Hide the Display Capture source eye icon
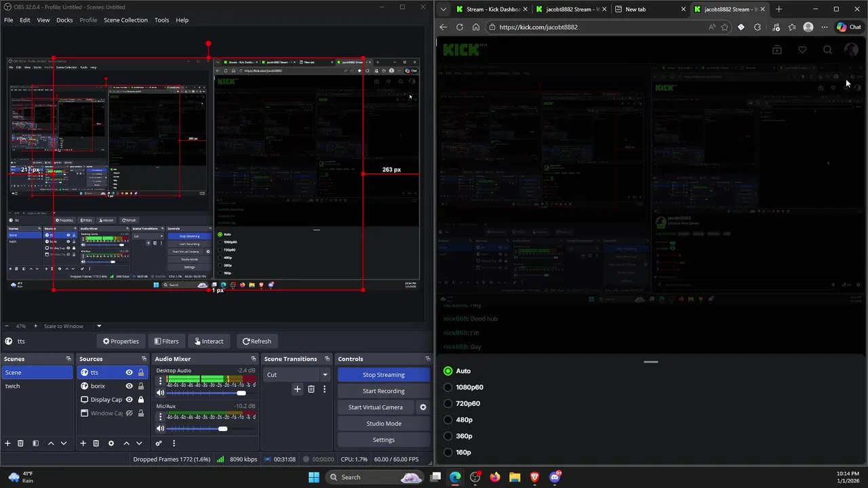 click(x=129, y=400)
